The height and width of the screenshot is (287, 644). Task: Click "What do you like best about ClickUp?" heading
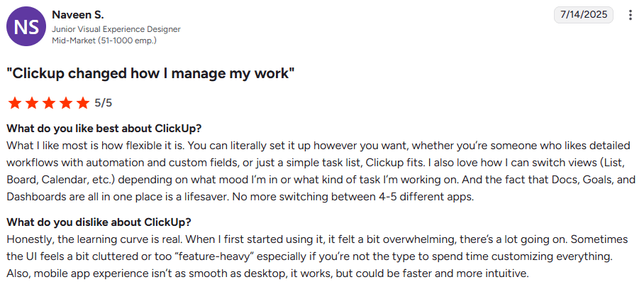(x=104, y=129)
